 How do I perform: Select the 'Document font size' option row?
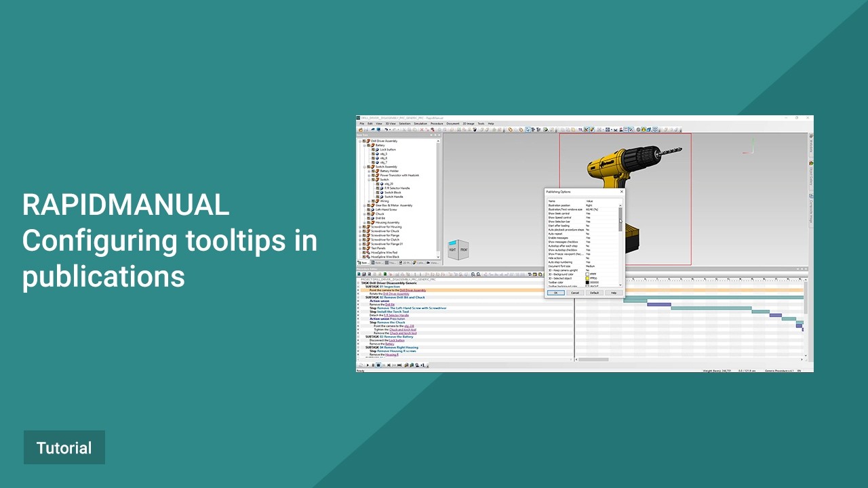click(x=582, y=266)
